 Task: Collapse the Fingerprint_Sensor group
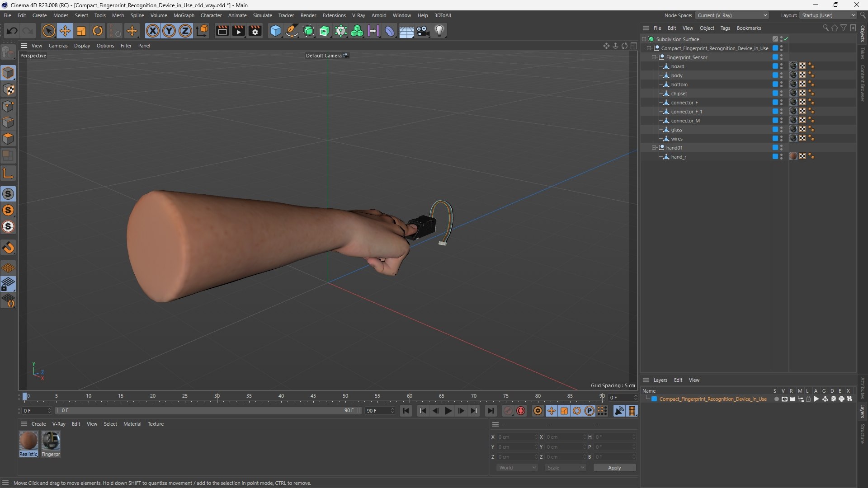click(x=654, y=57)
